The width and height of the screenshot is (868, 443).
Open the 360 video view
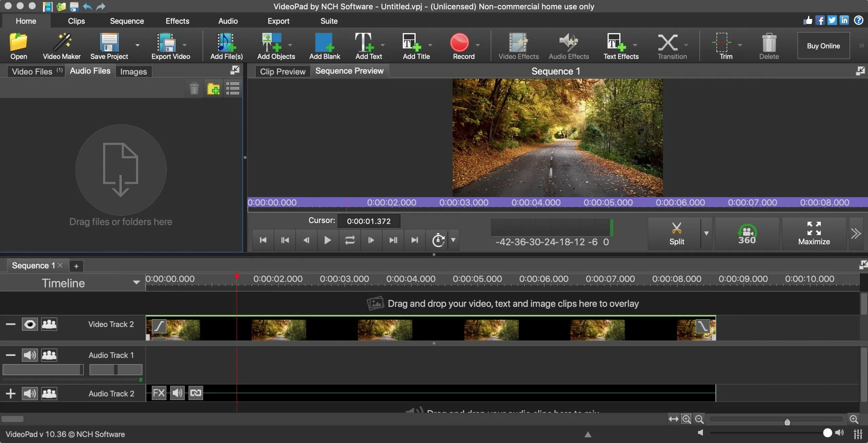pos(747,234)
